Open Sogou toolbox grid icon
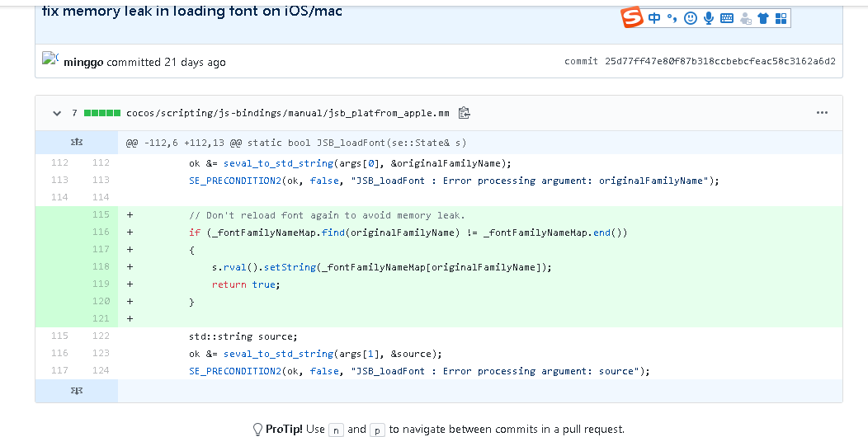 [781, 17]
